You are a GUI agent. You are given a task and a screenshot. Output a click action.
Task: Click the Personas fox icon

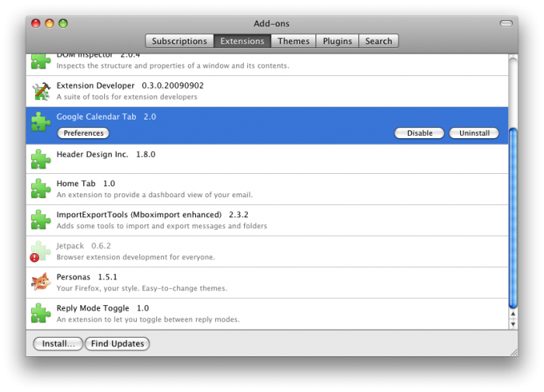(x=41, y=282)
